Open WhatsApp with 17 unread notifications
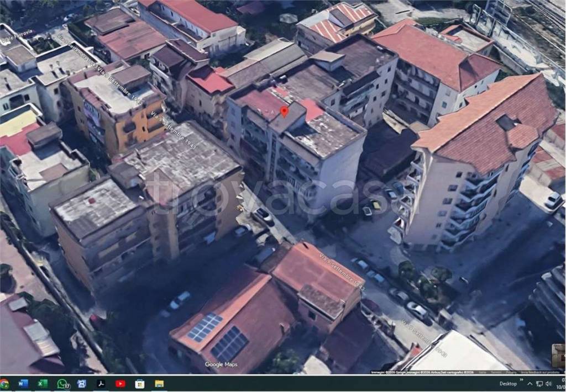This screenshot has height=392, width=566. 63,384
